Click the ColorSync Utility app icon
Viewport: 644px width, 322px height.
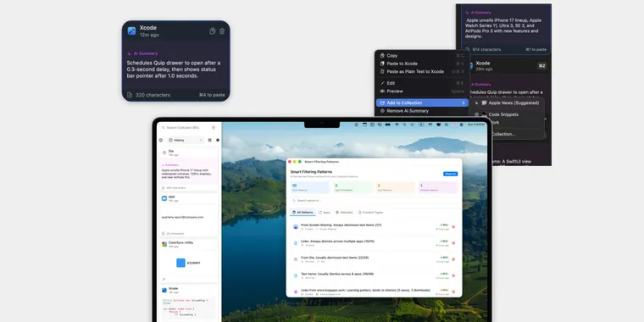(x=164, y=244)
